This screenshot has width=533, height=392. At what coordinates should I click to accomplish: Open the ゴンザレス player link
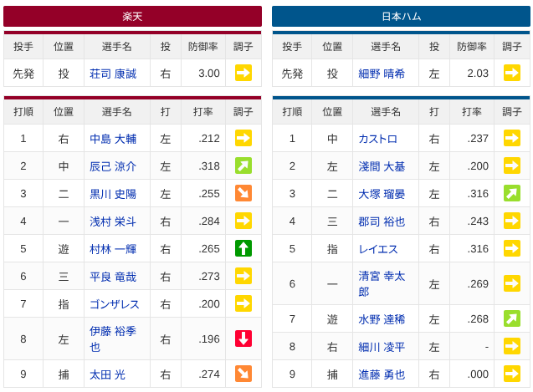tap(115, 304)
